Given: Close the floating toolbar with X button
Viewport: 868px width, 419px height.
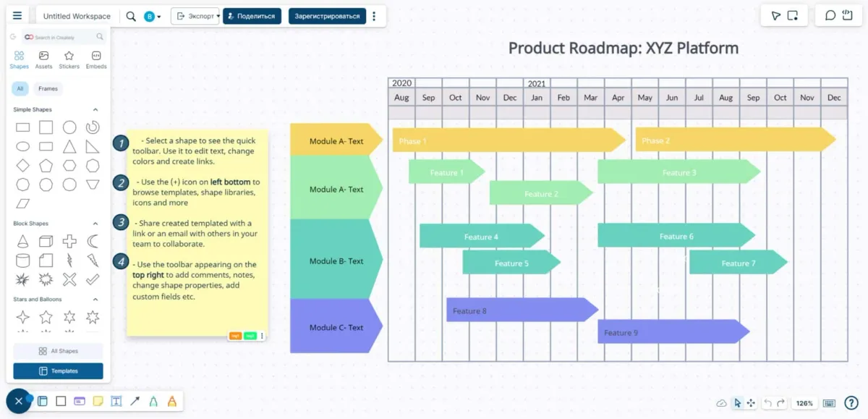Looking at the screenshot, I should [x=19, y=401].
